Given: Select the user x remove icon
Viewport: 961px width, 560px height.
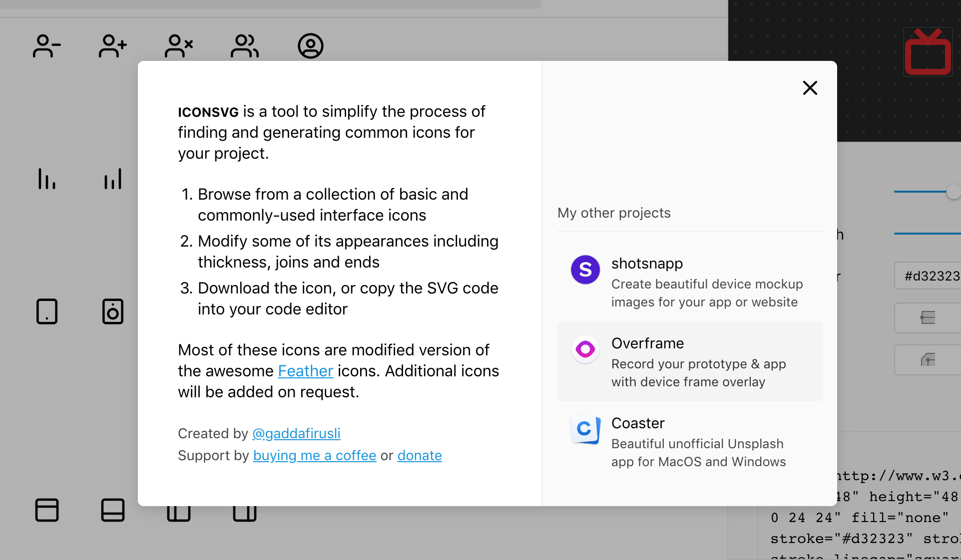Looking at the screenshot, I should (x=179, y=46).
